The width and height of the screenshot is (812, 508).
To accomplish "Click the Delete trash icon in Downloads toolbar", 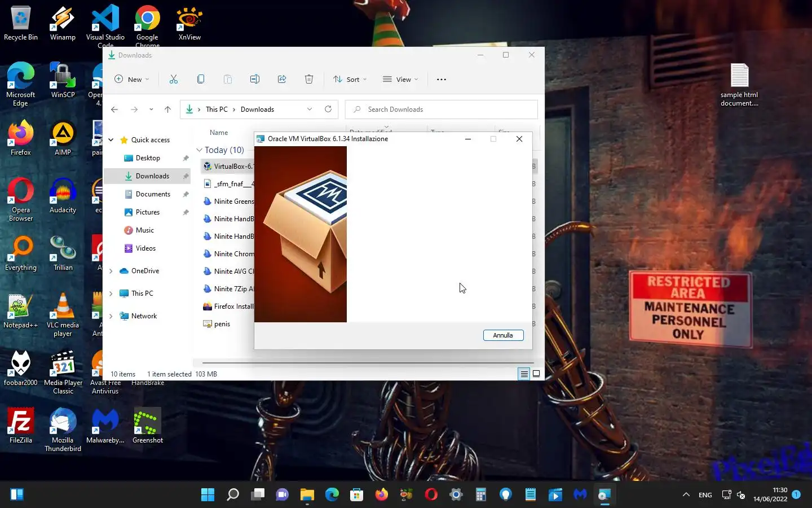I will click(x=309, y=79).
